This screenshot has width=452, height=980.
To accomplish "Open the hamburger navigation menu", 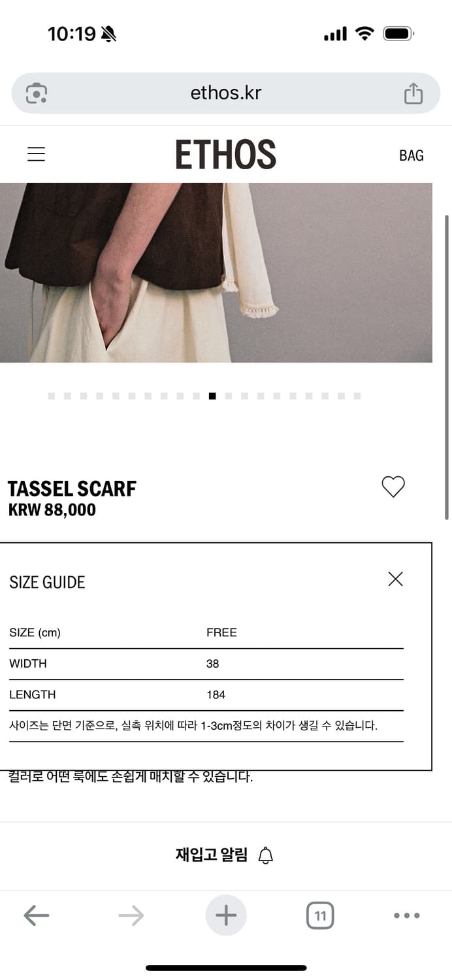I will pos(36,154).
